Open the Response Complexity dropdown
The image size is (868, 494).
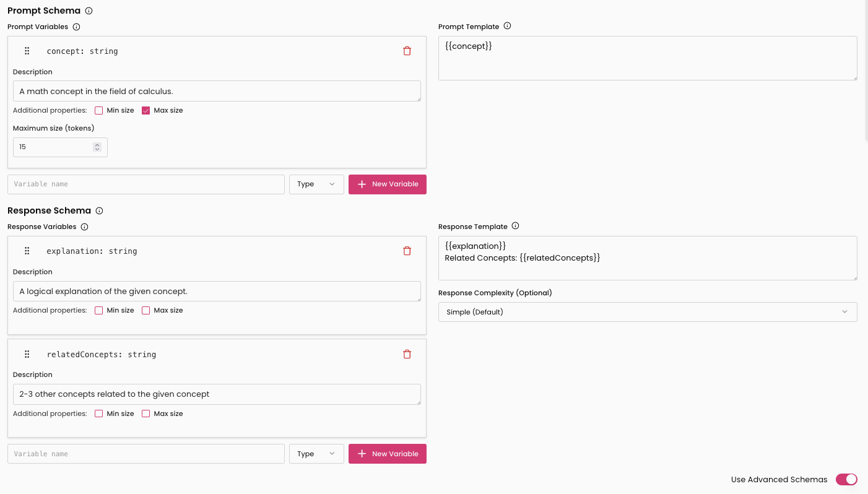[x=647, y=312]
